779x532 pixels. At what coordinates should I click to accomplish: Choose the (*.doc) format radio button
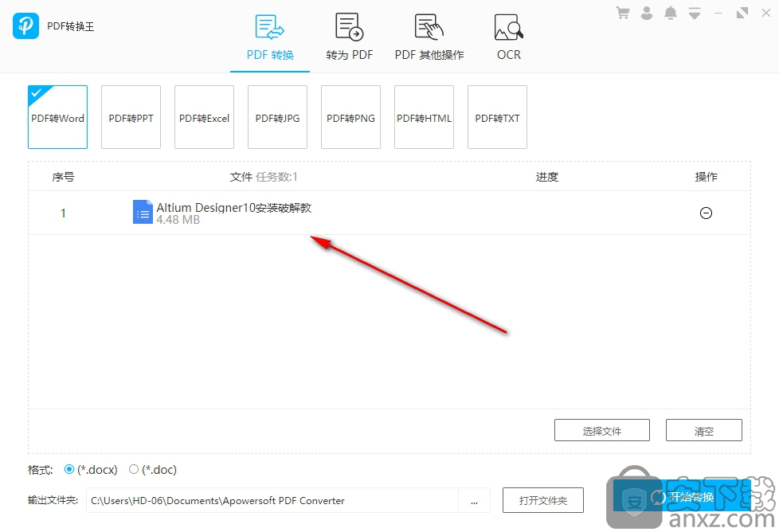pyautogui.click(x=134, y=469)
